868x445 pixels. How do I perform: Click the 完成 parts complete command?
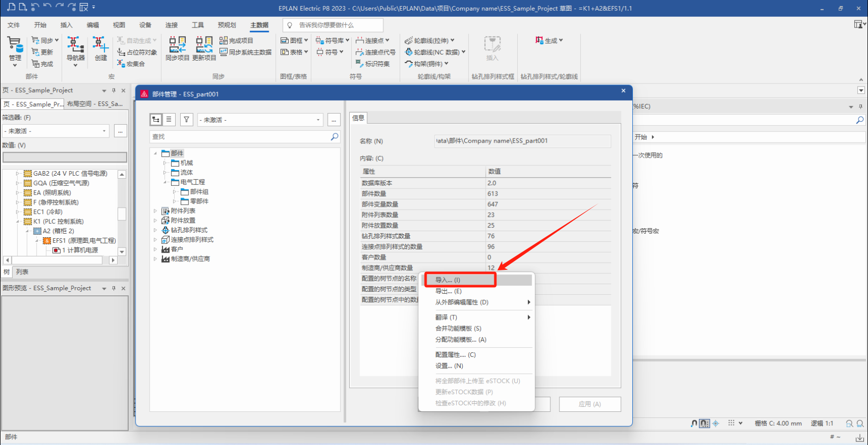[42, 64]
